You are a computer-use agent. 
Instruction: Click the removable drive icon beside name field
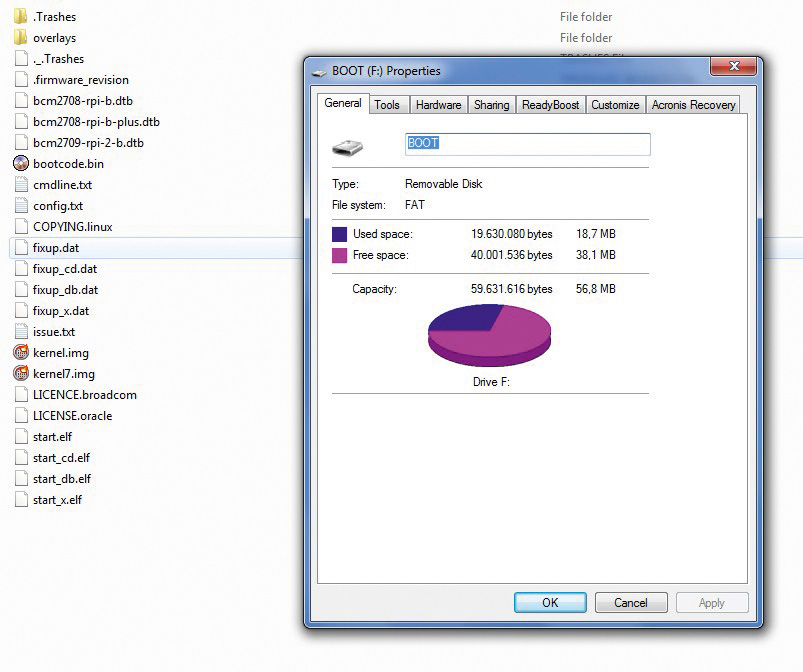click(347, 147)
